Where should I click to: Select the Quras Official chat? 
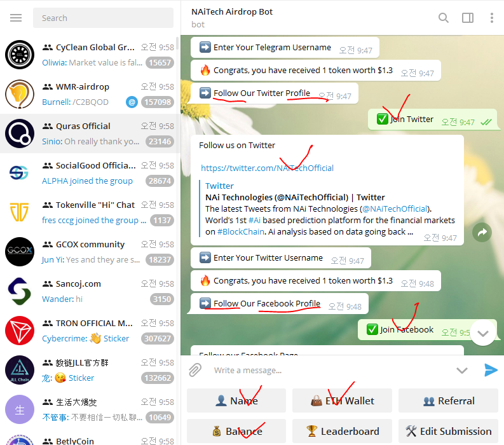pos(90,133)
